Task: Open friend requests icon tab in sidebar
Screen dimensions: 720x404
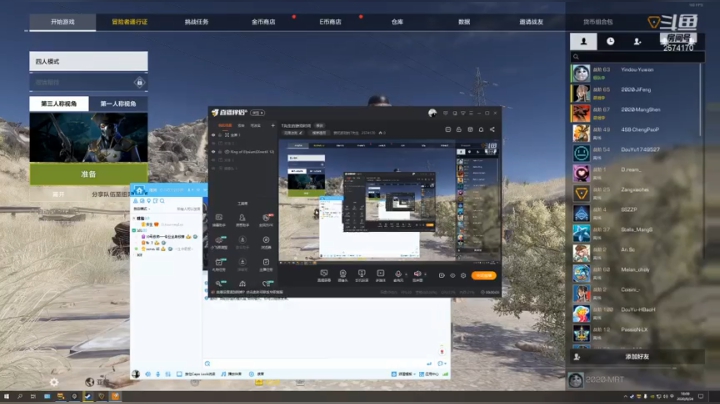Action: [x=637, y=41]
